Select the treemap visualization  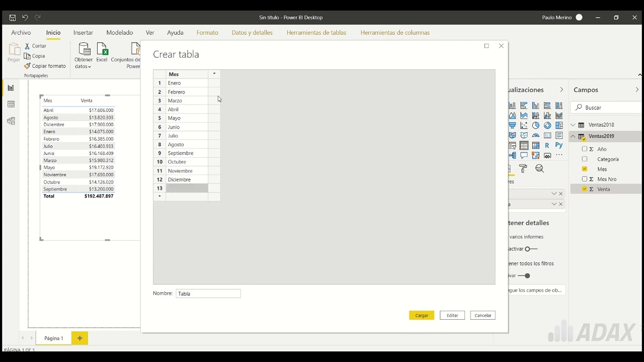(559, 126)
